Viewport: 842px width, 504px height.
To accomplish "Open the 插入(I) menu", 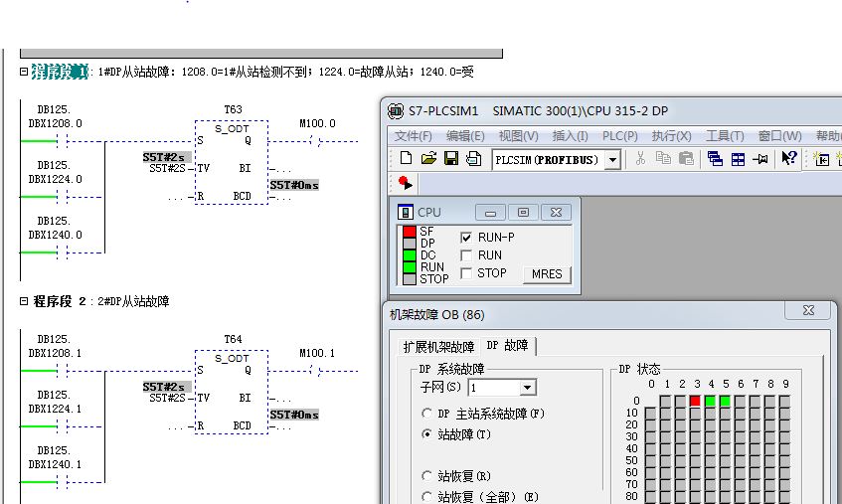I will coord(570,136).
